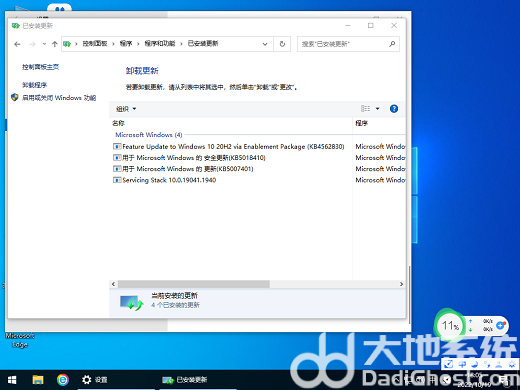Click the 已安装更新 breadcrumb segment
This screenshot has height=390, width=520.
203,44
